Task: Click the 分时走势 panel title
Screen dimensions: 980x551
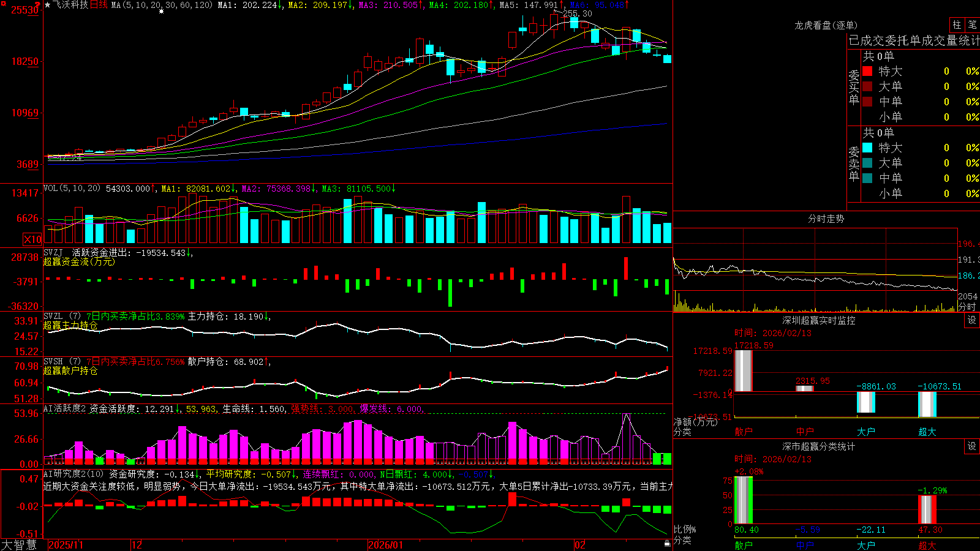Action: click(826, 219)
